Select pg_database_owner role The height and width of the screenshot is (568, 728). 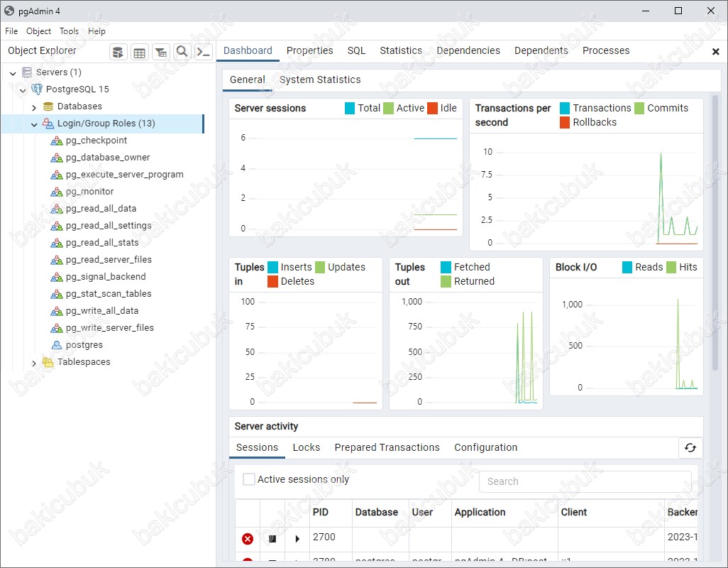[108, 158]
